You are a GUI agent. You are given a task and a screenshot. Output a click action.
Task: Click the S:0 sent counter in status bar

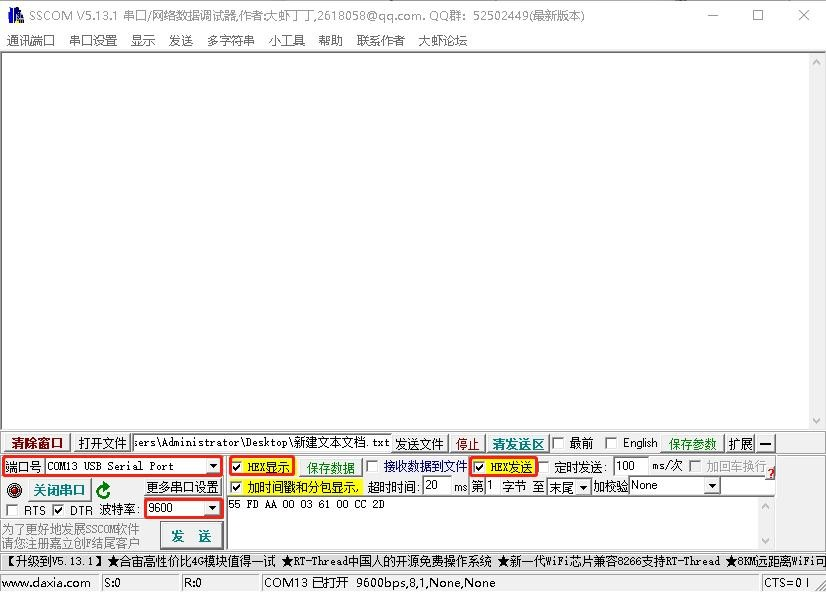pyautogui.click(x=112, y=583)
